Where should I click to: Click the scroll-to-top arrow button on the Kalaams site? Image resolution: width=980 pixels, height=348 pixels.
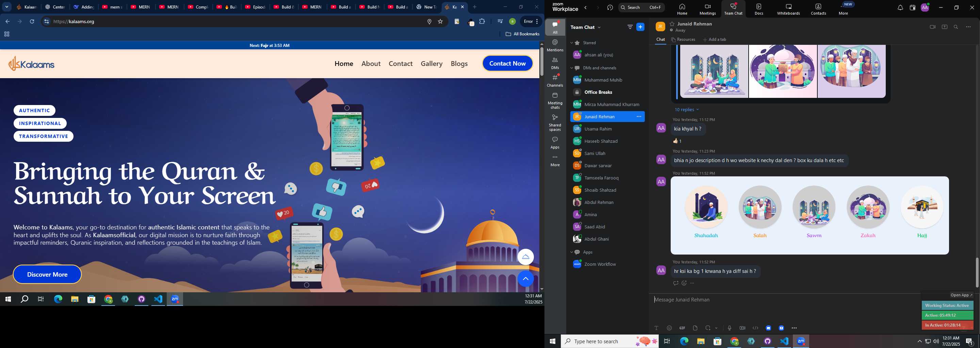tap(525, 279)
